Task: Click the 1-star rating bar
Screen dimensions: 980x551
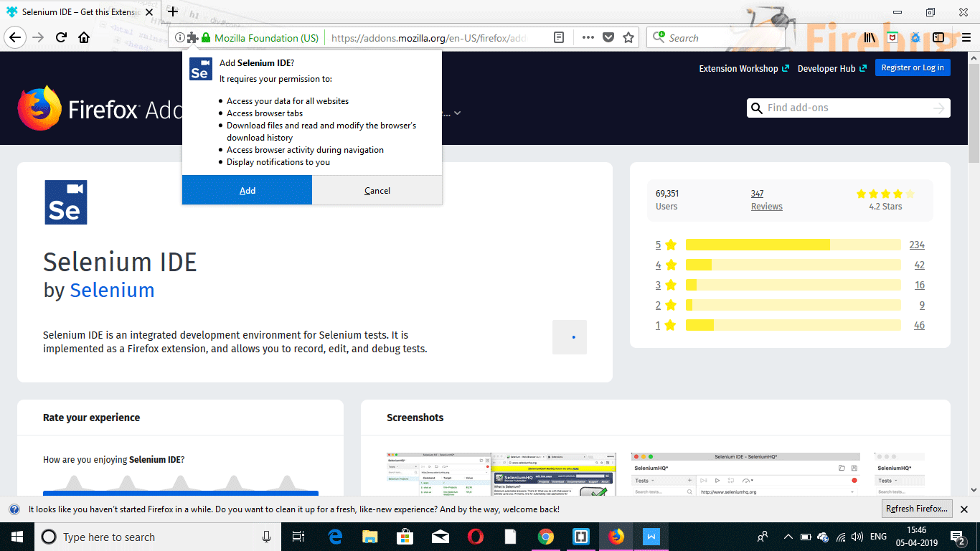Action: [793, 325]
